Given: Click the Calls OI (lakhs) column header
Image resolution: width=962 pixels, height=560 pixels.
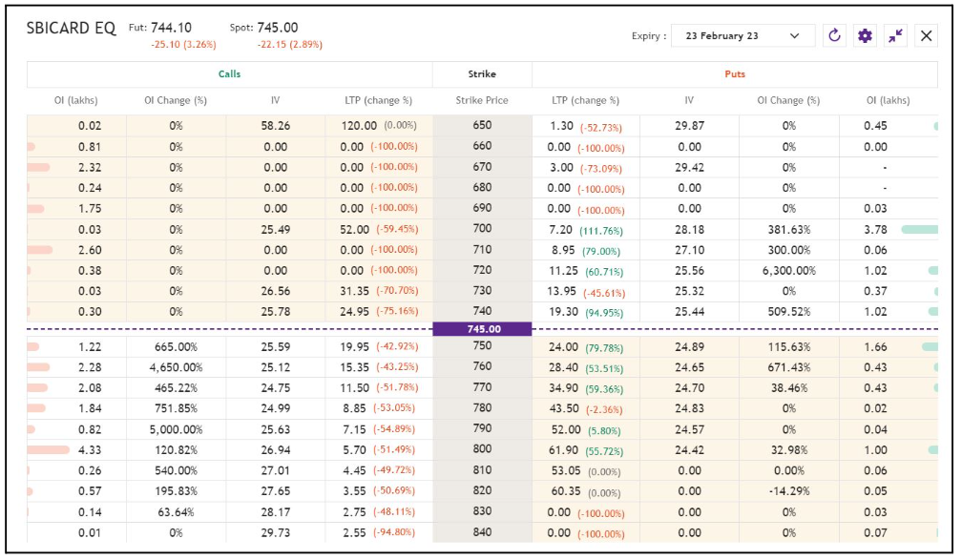Looking at the screenshot, I should (x=76, y=100).
